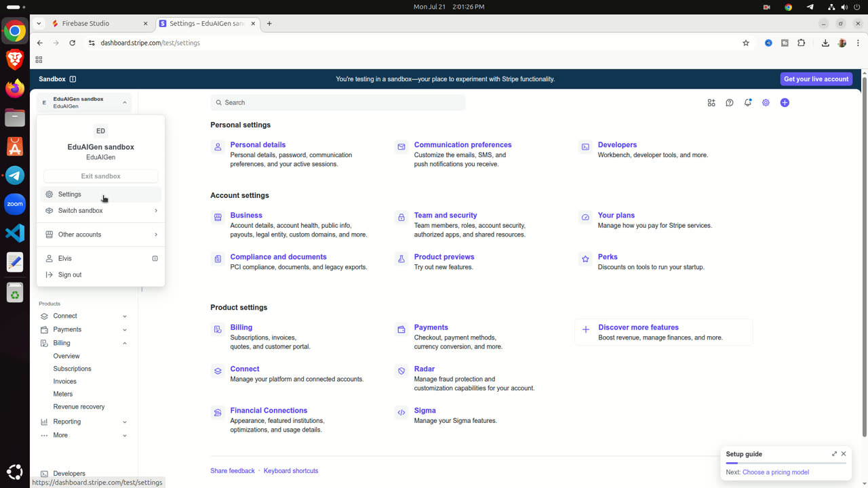
Task: Click the Share feedback link
Action: pyautogui.click(x=233, y=471)
